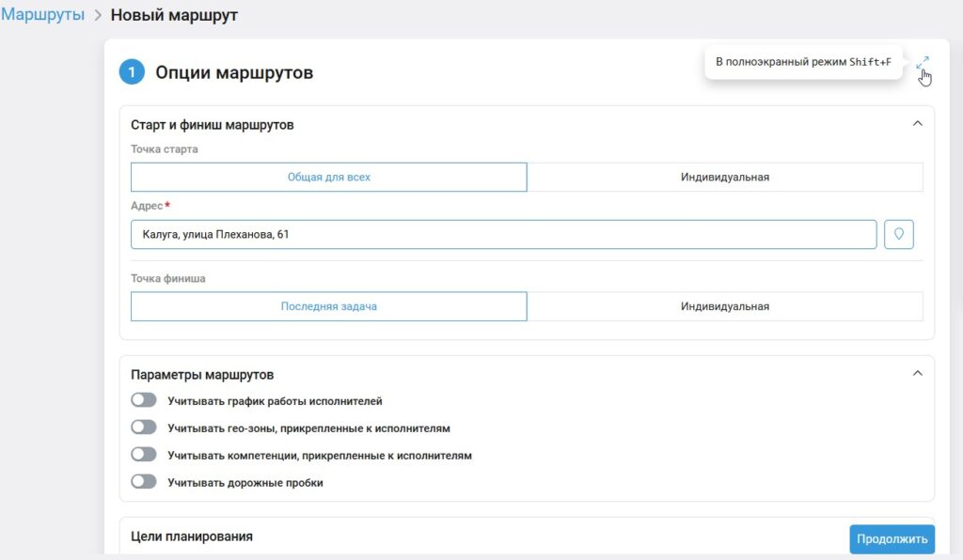Go back to 'Маршруты' breadcrumb link
This screenshot has height=560, width=963.
click(x=42, y=15)
